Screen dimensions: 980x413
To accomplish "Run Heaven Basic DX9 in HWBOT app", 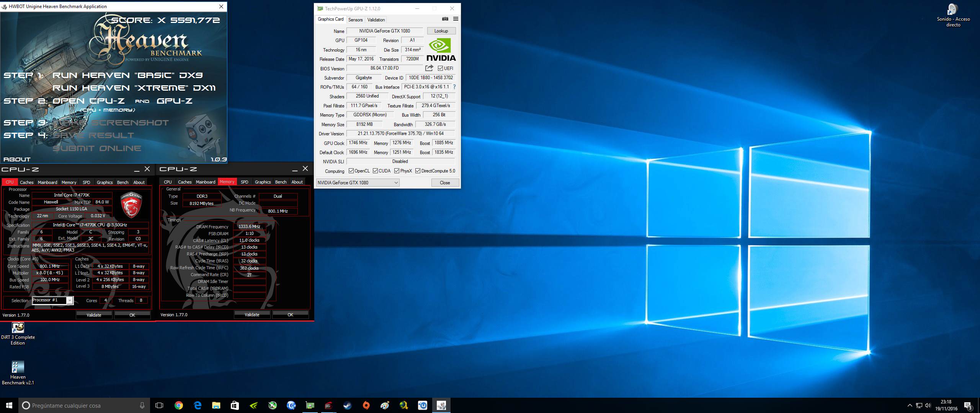I will (x=127, y=75).
